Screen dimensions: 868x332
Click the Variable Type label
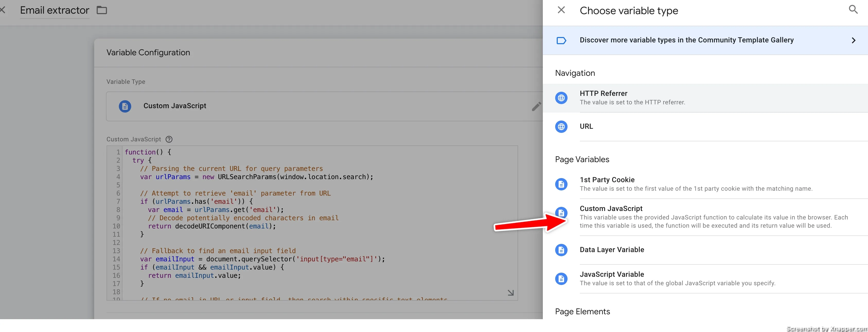coord(126,82)
